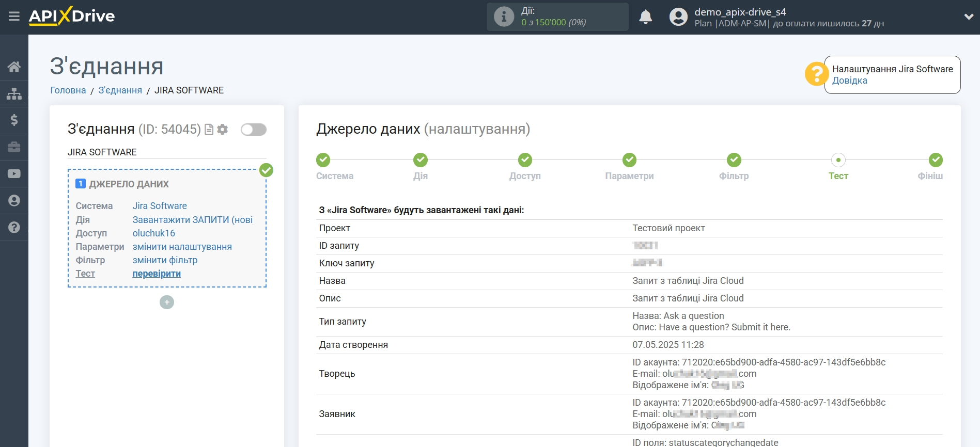The height and width of the screenshot is (447, 980).
Task: Click the Тест label in the data source block
Action: (x=85, y=274)
